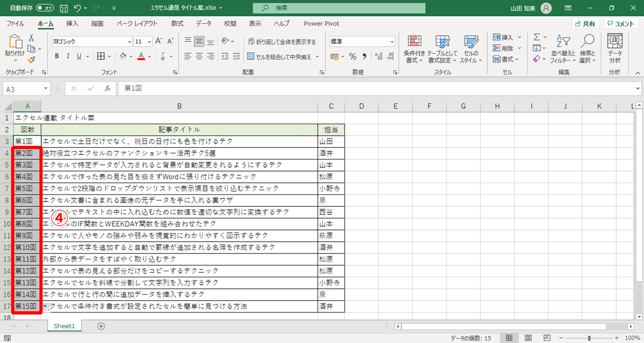Click 折り返して全体を表示する wrap text
644x343 pixels.
[282, 42]
